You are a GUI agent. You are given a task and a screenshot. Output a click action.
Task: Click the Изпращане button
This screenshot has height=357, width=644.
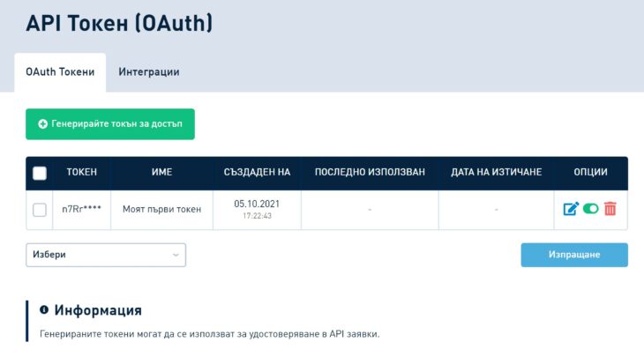pyautogui.click(x=574, y=255)
